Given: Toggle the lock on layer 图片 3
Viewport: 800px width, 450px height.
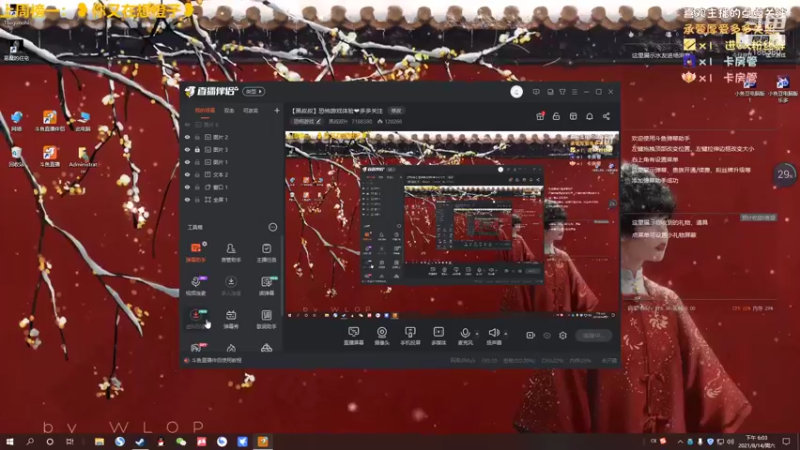Looking at the screenshot, I should tap(197, 149).
